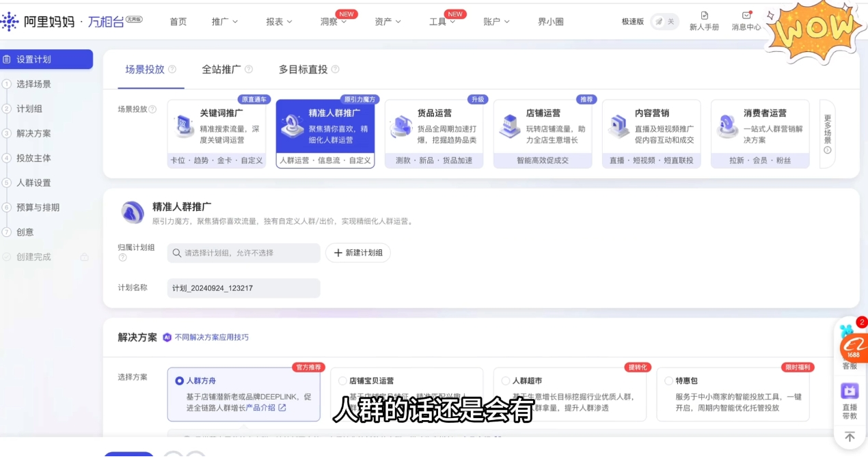Switch to the 全站推广 tab

[221, 69]
